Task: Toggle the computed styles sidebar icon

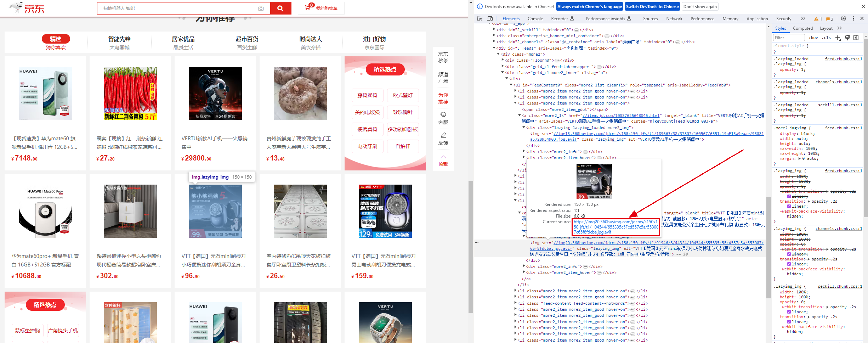Action: [856, 38]
